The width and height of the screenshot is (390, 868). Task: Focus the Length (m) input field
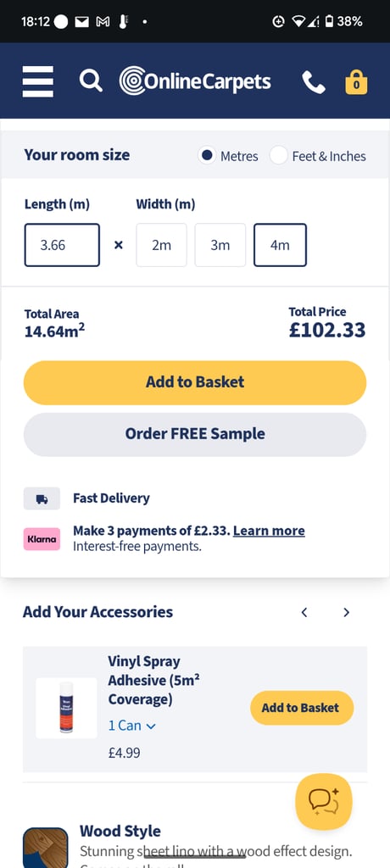[x=62, y=245]
